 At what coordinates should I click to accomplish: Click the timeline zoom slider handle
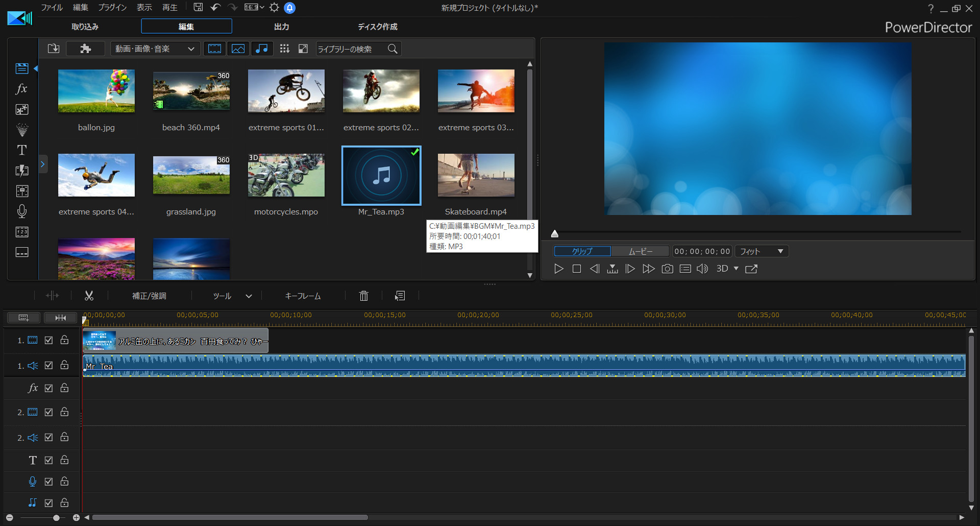[56, 517]
